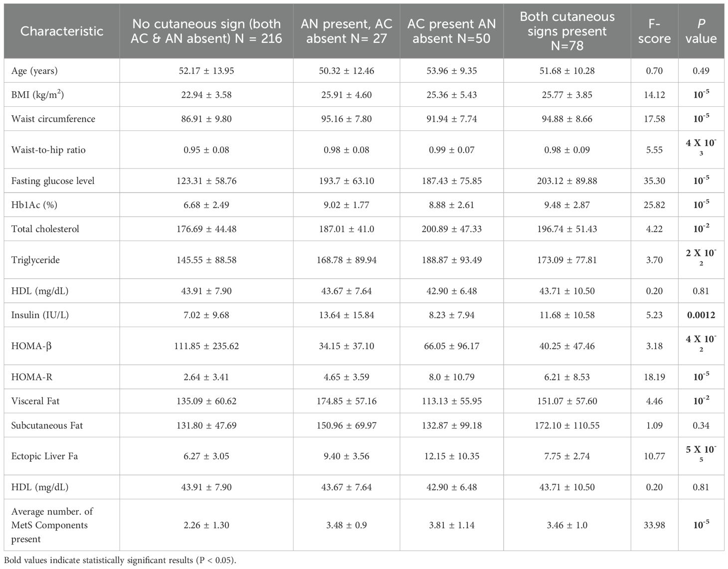Select the Age (years) row label
This screenshot has height=569, width=728.
click(x=34, y=71)
